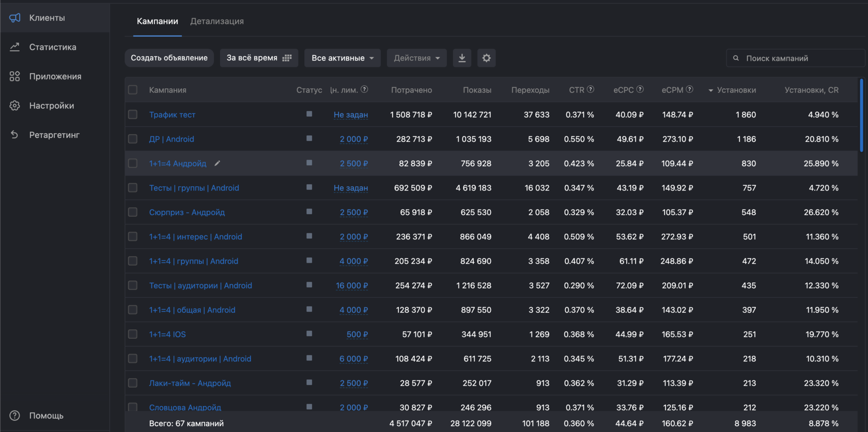Click the CTR help question icon
868x432 pixels.
tap(591, 89)
